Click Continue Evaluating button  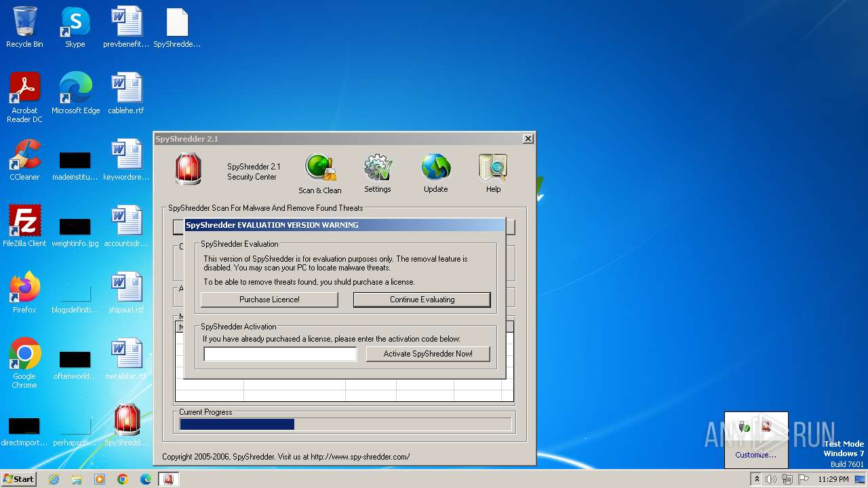click(422, 300)
